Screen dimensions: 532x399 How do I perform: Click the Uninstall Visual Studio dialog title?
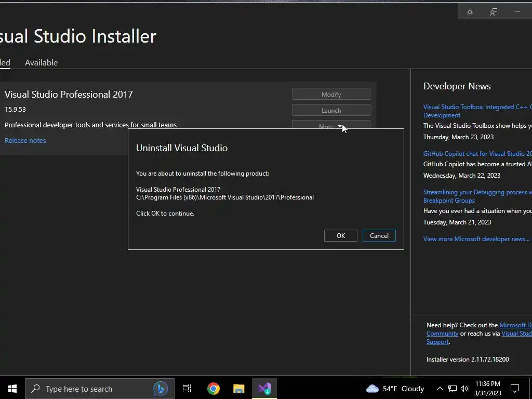[182, 148]
